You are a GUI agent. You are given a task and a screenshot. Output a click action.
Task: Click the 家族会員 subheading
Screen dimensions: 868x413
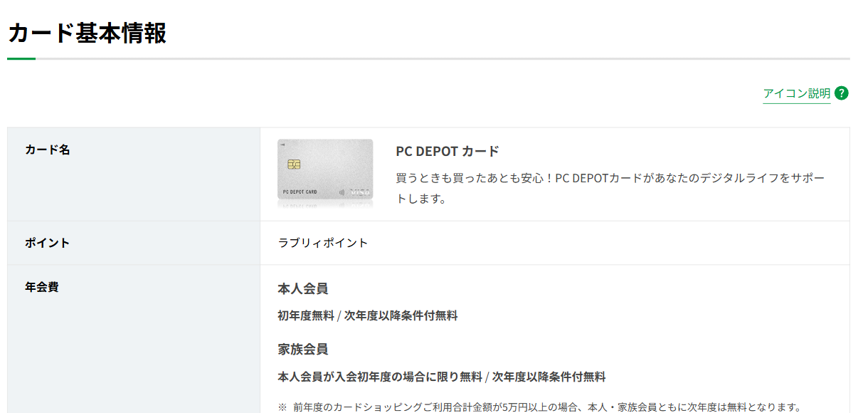tap(302, 350)
